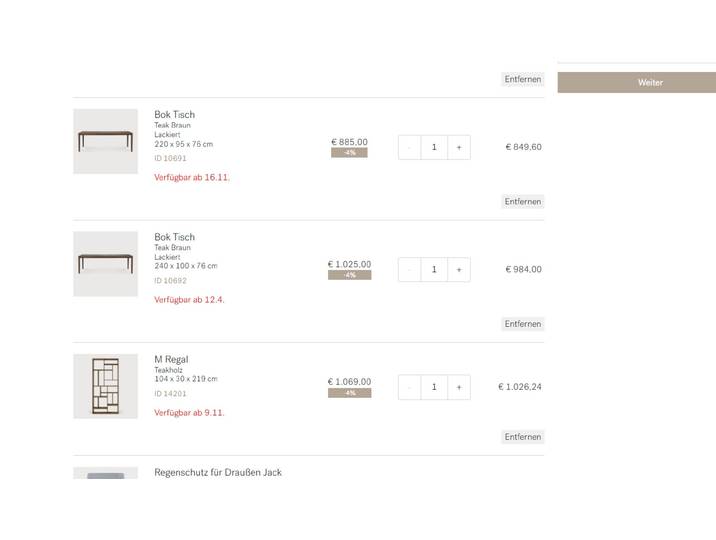Select quantity field of Bok Tisch 240 cm

pos(434,270)
